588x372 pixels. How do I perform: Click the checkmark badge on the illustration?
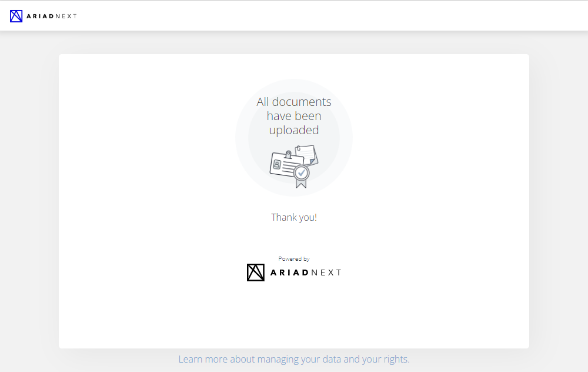(x=301, y=173)
